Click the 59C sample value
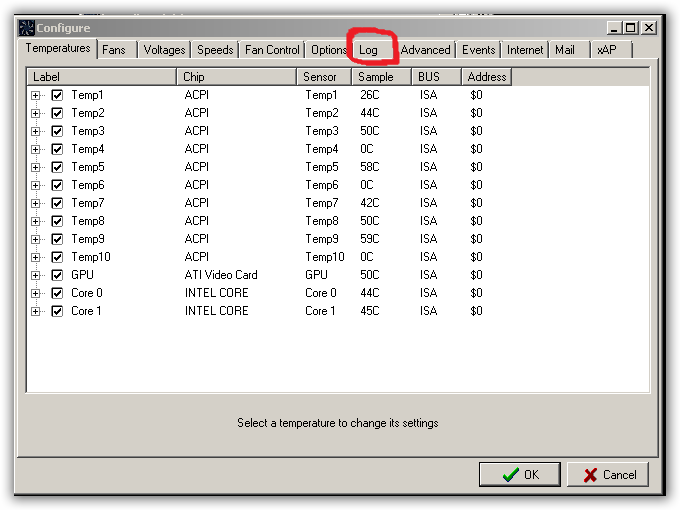 coord(369,239)
